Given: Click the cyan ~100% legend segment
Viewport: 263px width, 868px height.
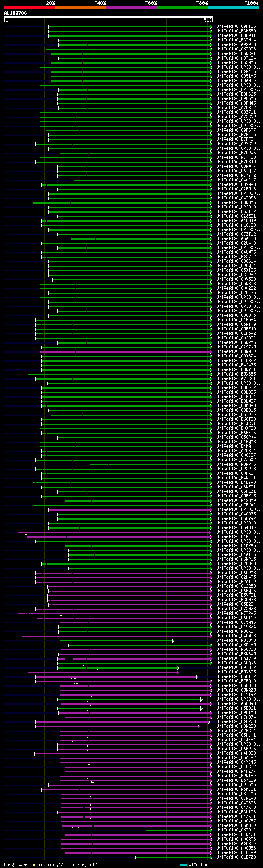Looking at the screenshot, I should [x=233, y=7].
